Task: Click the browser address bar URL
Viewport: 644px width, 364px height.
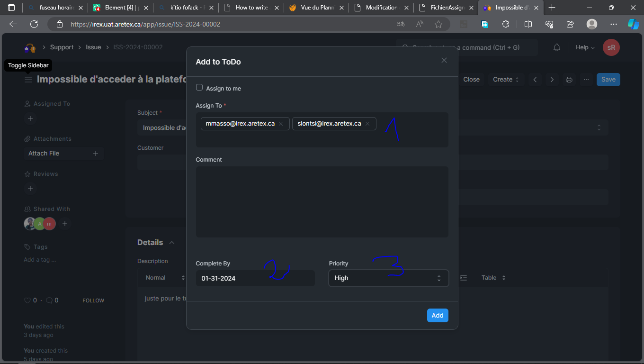Action: pos(145,24)
